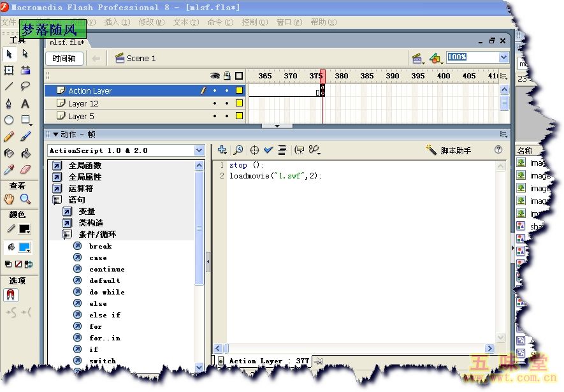Toggle the lock dot for Layer 5
This screenshot has height=392, width=564.
click(x=226, y=116)
